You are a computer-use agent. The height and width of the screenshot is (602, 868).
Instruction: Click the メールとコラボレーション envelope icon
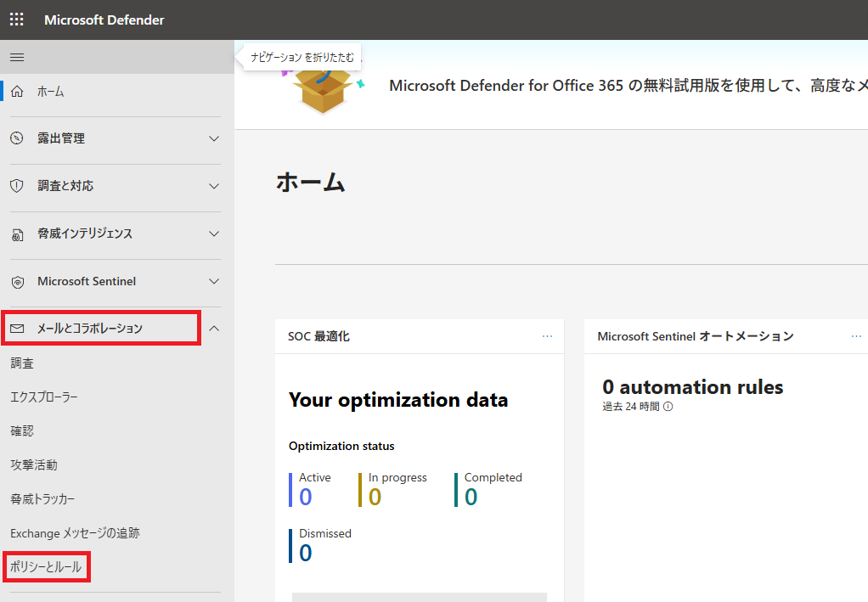tap(17, 329)
